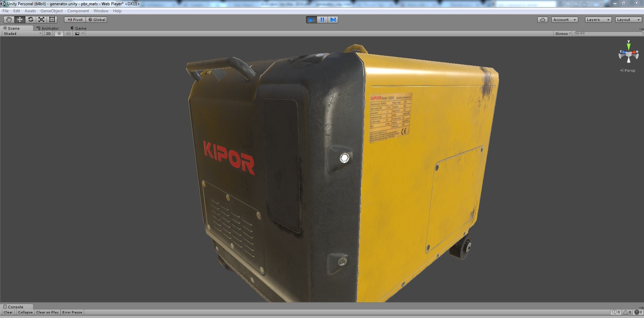The image size is (644, 318).
Task: Select the Move tool
Action: pyautogui.click(x=20, y=19)
